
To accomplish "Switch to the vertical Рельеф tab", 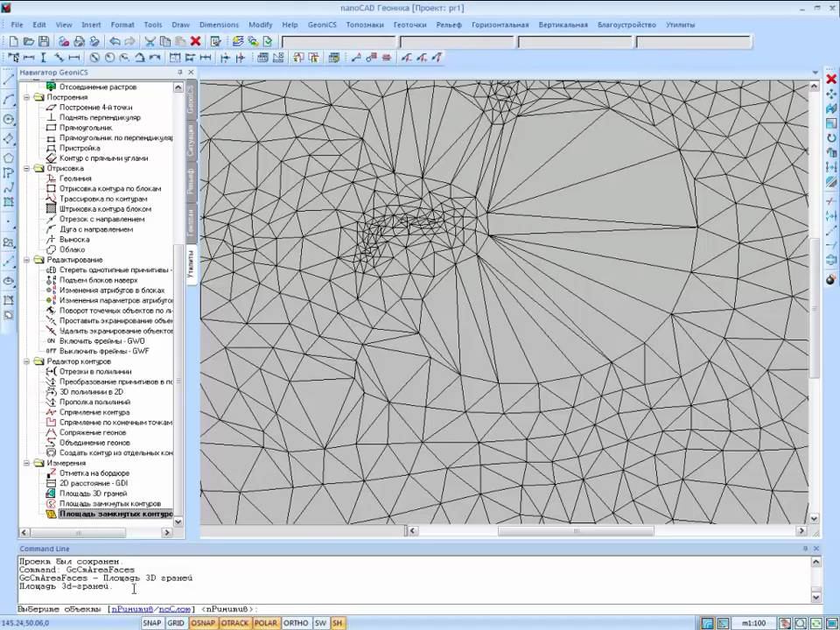I will pyautogui.click(x=190, y=180).
